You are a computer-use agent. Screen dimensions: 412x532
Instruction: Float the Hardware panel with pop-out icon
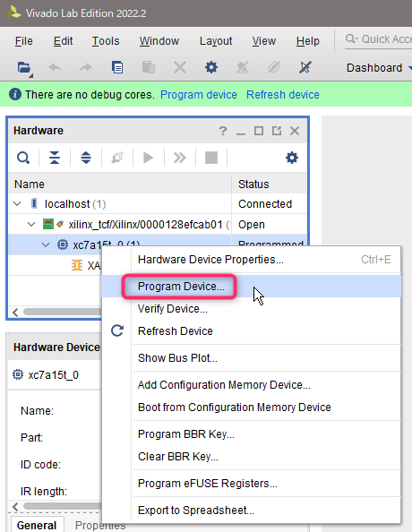(x=277, y=131)
